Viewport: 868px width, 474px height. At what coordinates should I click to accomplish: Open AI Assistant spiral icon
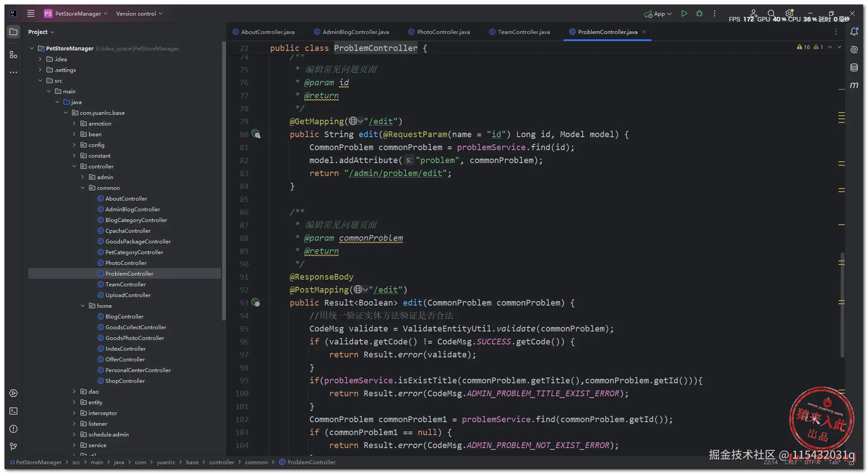(854, 50)
